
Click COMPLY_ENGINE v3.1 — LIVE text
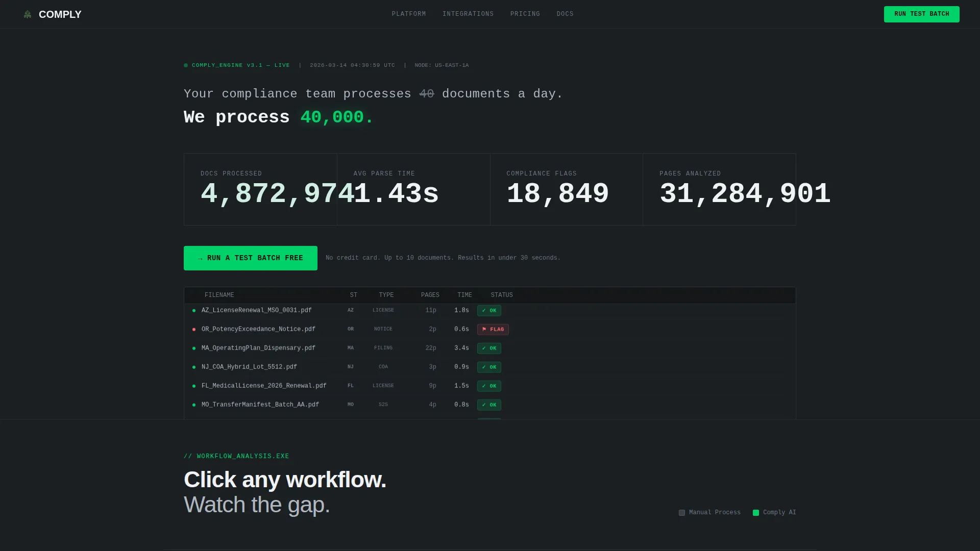[x=241, y=65]
